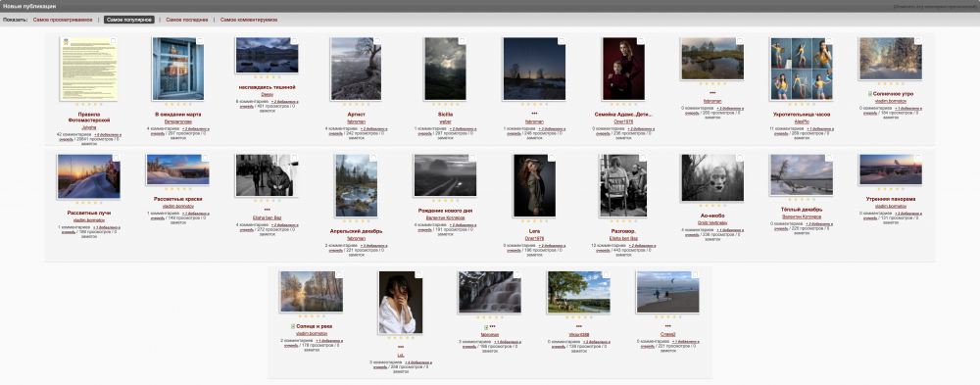Tick checkbox on 'Lera' portrait thumbnail
Screen dimensions: 980x385
coord(551,159)
